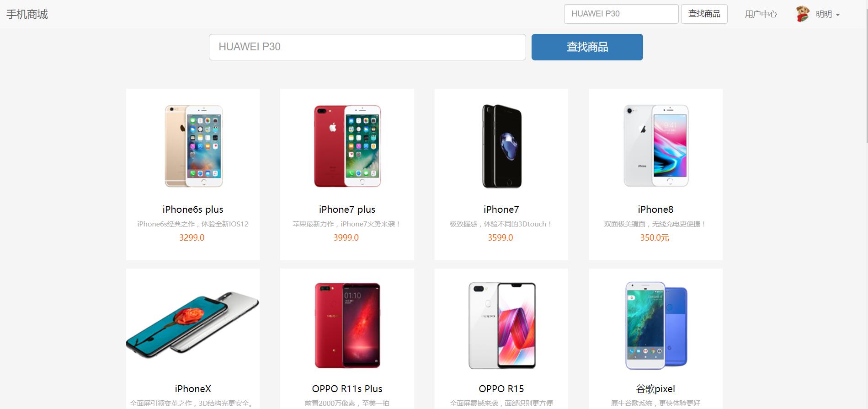Image resolution: width=868 pixels, height=409 pixels.
Task: Click the small 查找商品 button in navbar
Action: (704, 14)
